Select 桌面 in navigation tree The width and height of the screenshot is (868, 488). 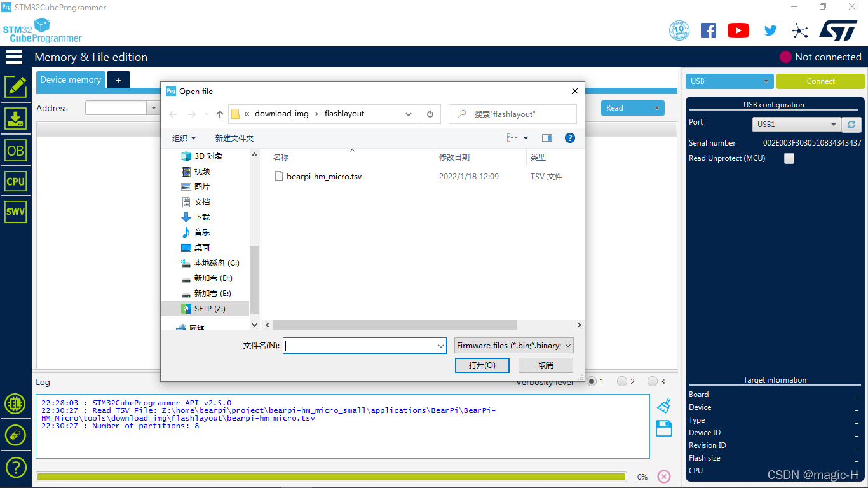[196, 248]
